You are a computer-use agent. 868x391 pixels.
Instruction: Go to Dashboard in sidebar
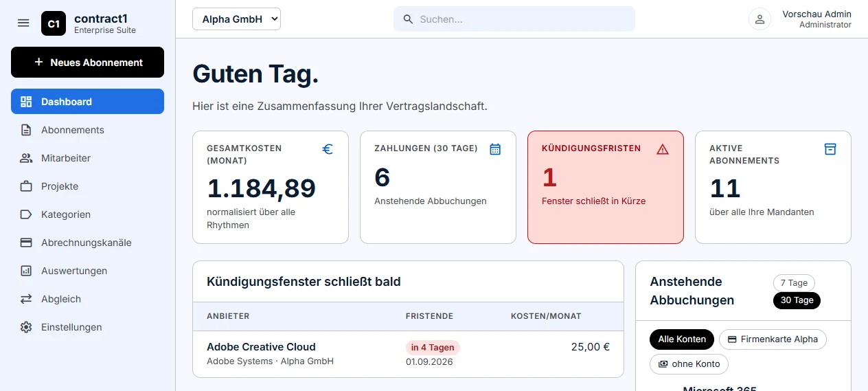click(87, 102)
